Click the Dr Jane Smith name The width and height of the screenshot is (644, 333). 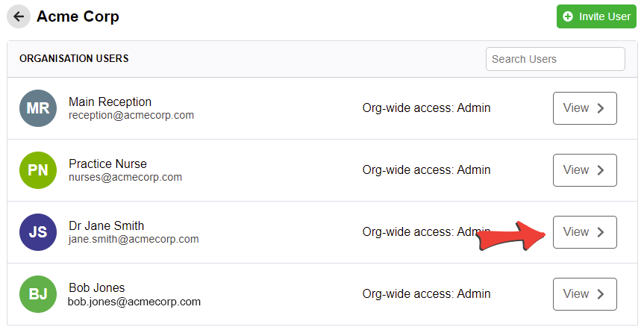(x=107, y=225)
